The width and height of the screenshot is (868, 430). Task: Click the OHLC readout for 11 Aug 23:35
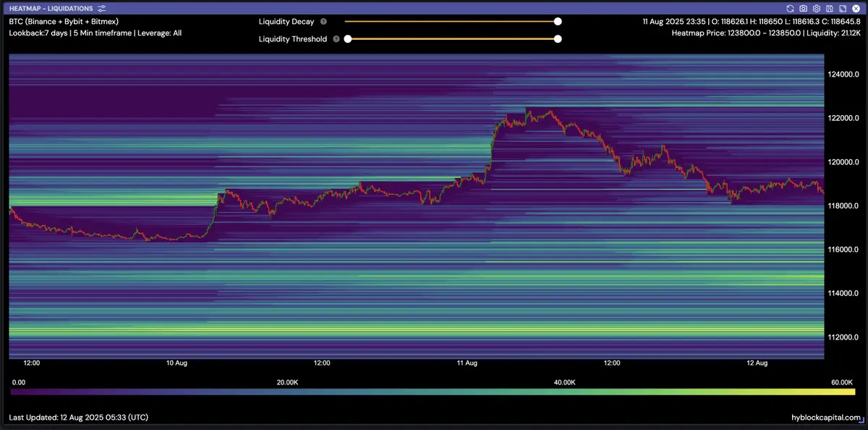click(x=751, y=22)
